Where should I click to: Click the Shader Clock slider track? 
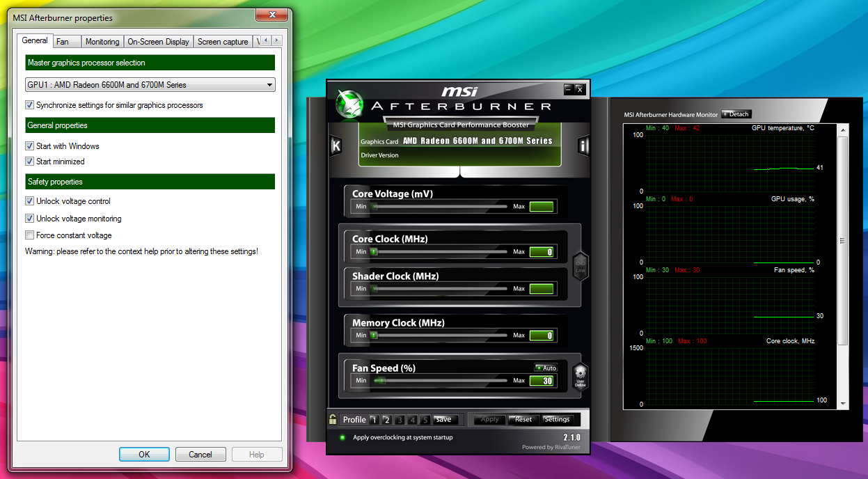[439, 289]
